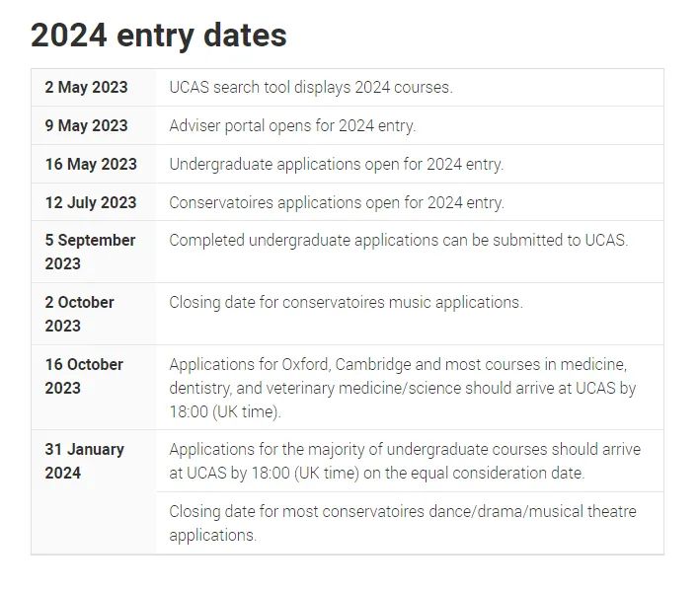This screenshot has height=591, width=700.
Task: Click the UCAS search tool displays courses text
Action: point(311,87)
